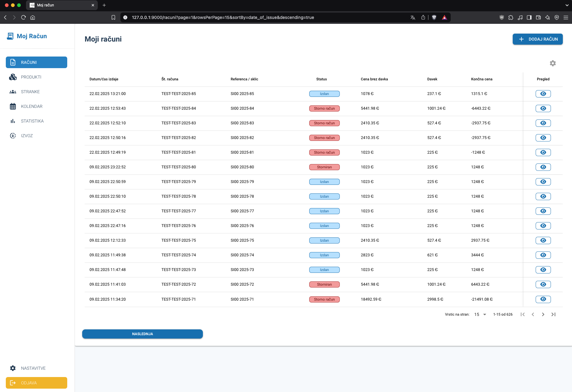Click Storno račun status badge for 2025-84

(x=324, y=108)
